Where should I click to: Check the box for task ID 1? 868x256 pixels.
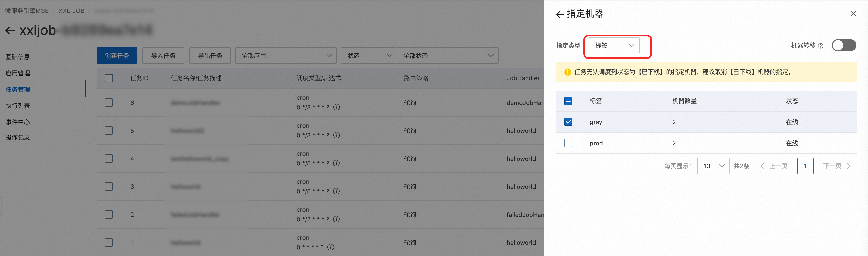tap(109, 242)
